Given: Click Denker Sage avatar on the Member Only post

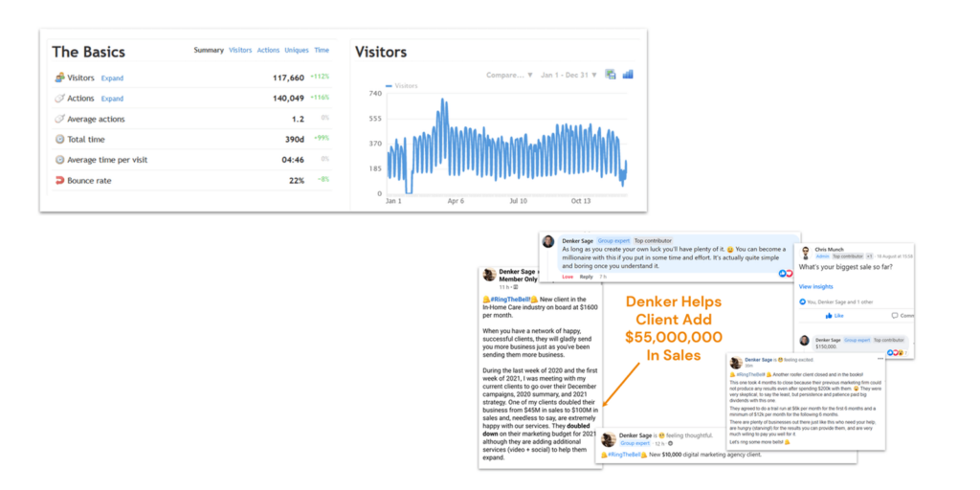Looking at the screenshot, I should (x=489, y=275).
